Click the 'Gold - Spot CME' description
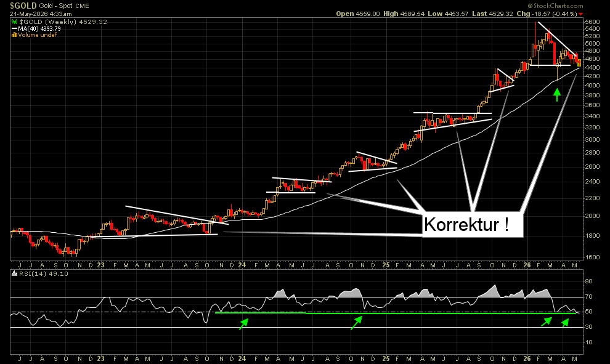Image resolution: width=610 pixels, height=364 pixels. (64, 6)
